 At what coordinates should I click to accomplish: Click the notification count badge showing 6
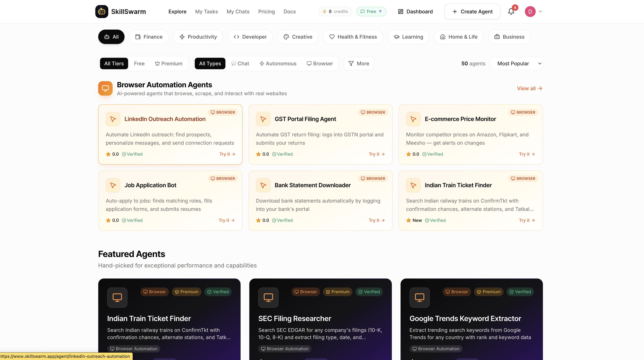pyautogui.click(x=515, y=8)
